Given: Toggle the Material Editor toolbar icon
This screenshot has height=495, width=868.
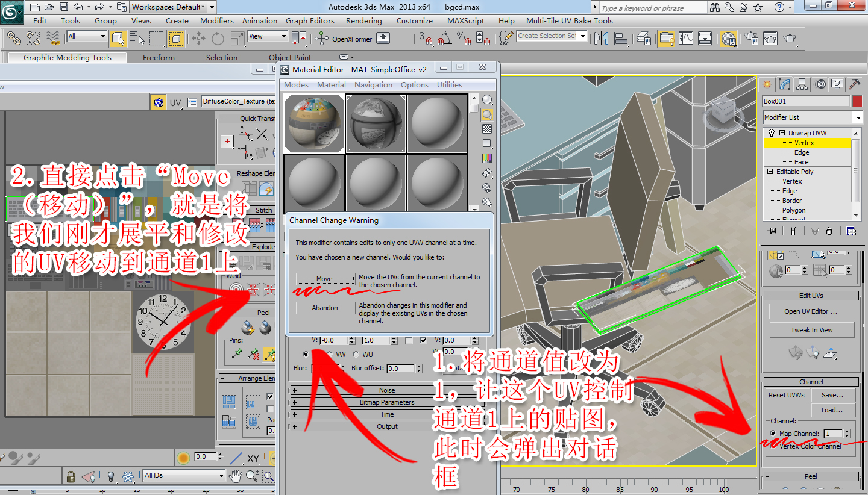Looking at the screenshot, I should coord(728,39).
